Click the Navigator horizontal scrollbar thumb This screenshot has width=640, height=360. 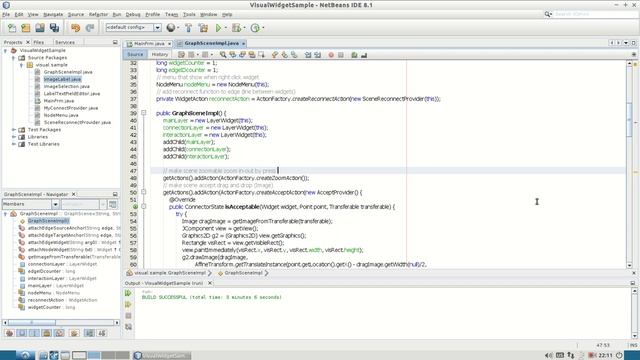(32, 322)
